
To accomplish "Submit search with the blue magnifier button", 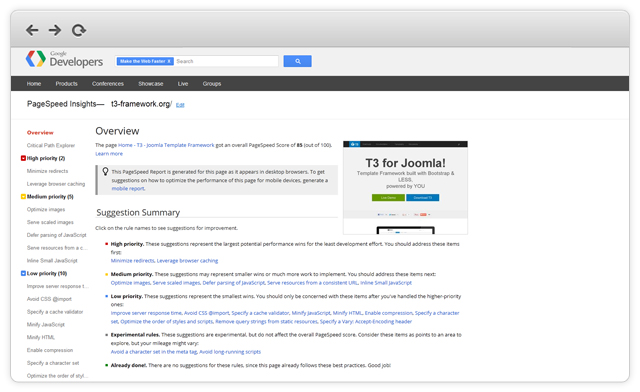I will point(298,61).
